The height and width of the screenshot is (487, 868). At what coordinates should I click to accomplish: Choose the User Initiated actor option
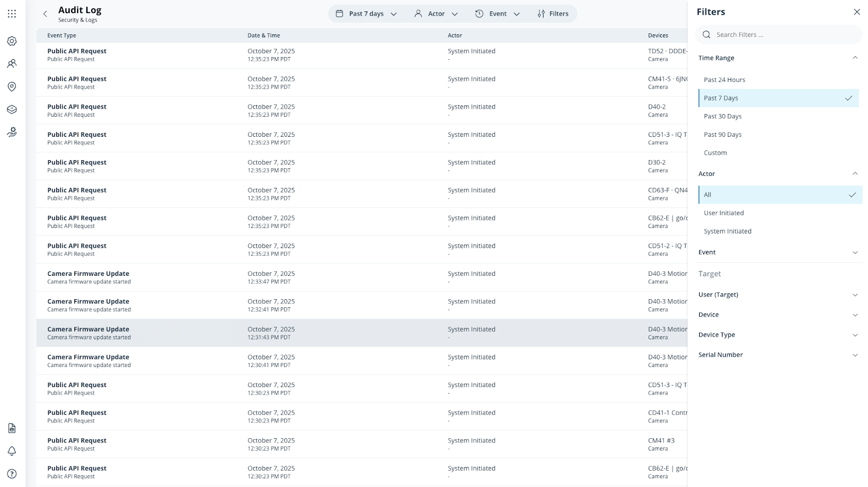[724, 213]
